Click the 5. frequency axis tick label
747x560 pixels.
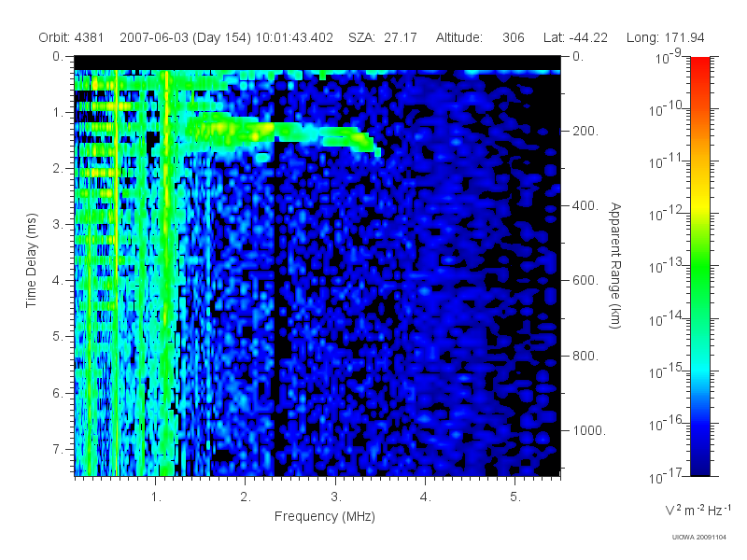pyautogui.click(x=515, y=497)
